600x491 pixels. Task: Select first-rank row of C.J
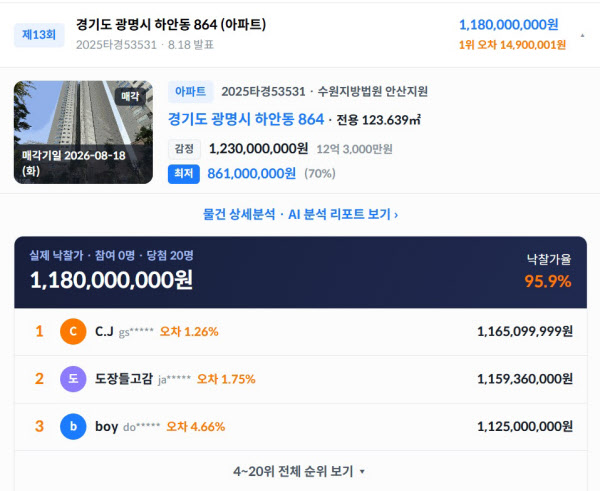pos(301,331)
